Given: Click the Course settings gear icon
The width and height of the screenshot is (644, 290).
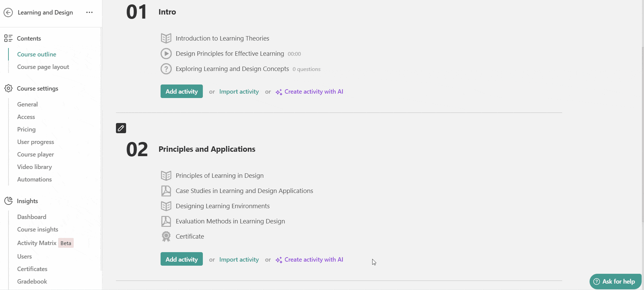Looking at the screenshot, I should [8, 88].
